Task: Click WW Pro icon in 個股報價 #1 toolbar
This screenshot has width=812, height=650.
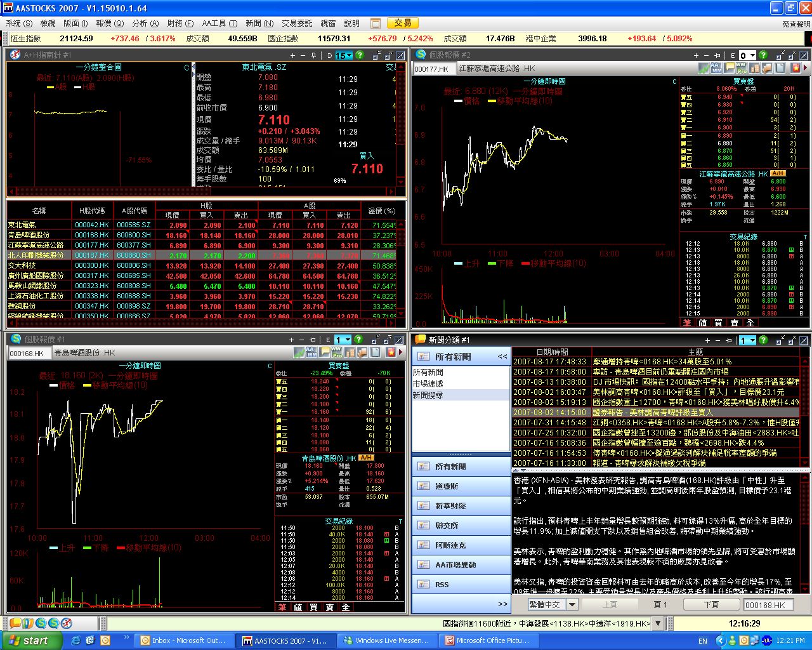Action: click(x=336, y=352)
